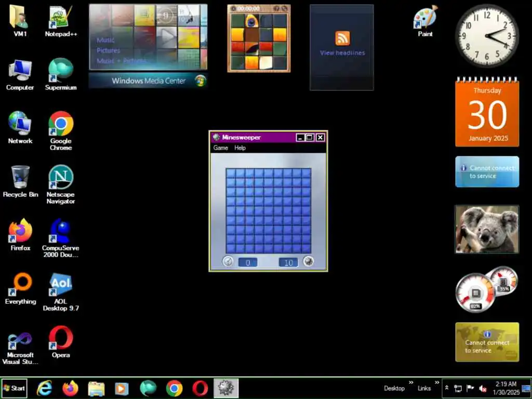Screen dimensions: 532x399
Task: Click the Windows Media Center logo bar
Action: (x=148, y=81)
